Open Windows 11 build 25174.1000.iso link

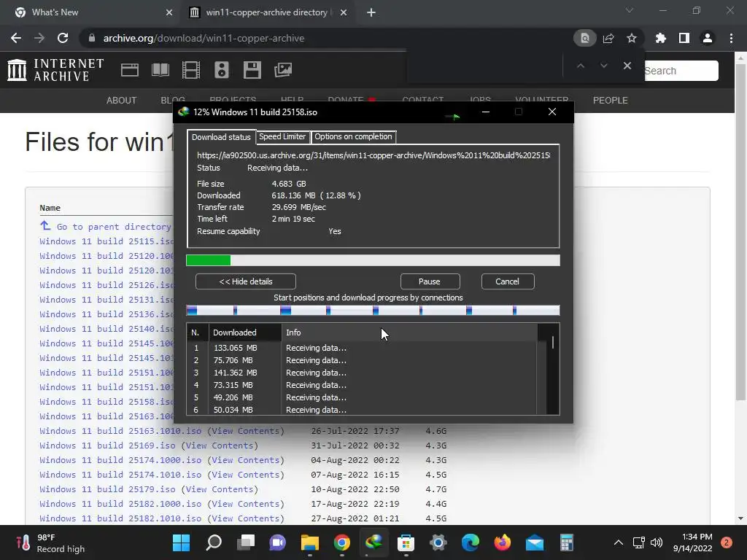coord(120,461)
